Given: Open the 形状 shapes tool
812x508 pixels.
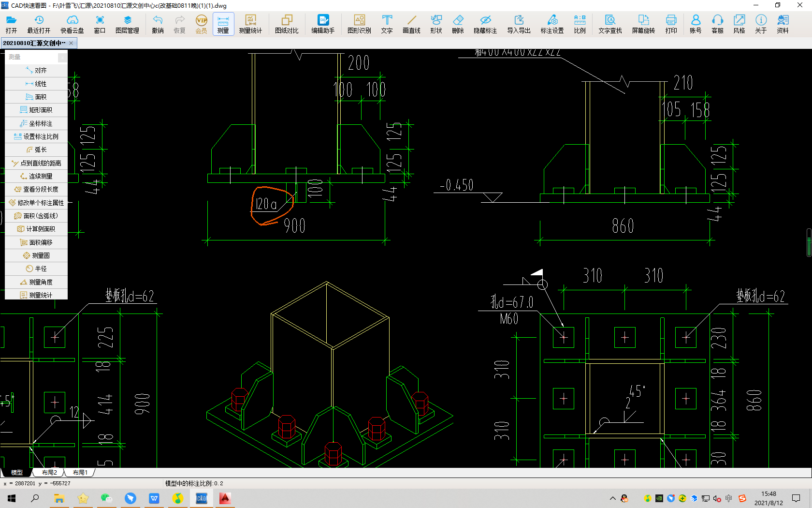Looking at the screenshot, I should coord(436,24).
